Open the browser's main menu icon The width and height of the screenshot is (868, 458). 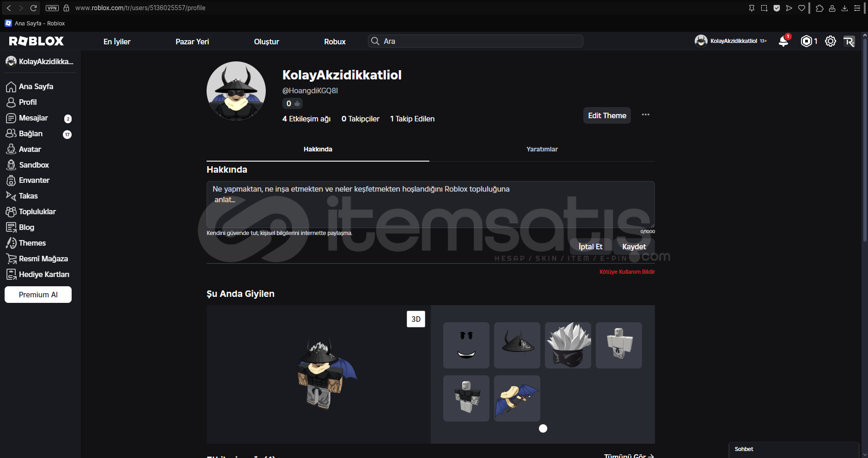point(857,8)
